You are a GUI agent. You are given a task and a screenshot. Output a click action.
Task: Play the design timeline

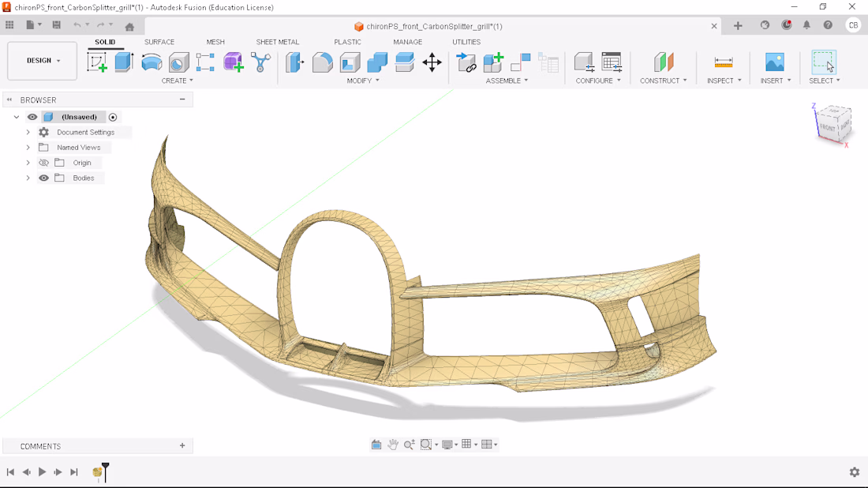pos(42,472)
